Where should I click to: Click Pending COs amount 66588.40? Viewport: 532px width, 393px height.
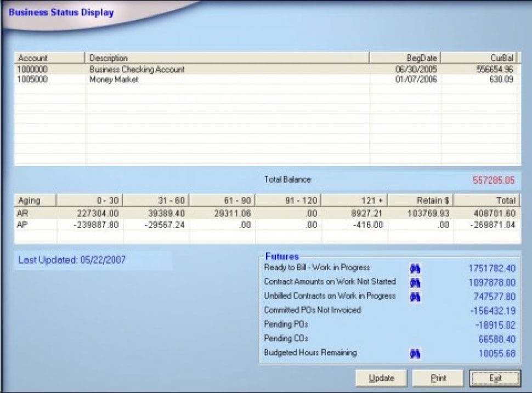[497, 339]
